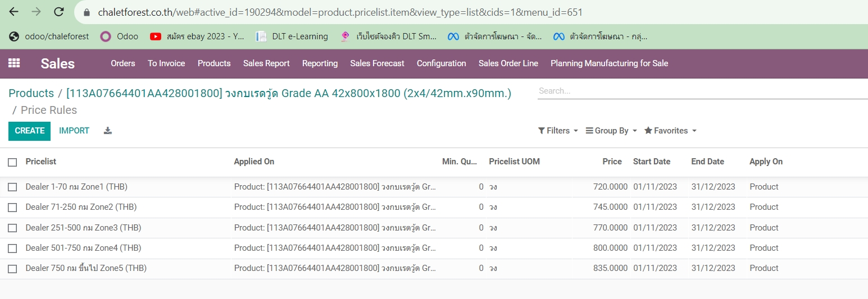
Task: Sort by the Price column header
Action: pyautogui.click(x=612, y=162)
